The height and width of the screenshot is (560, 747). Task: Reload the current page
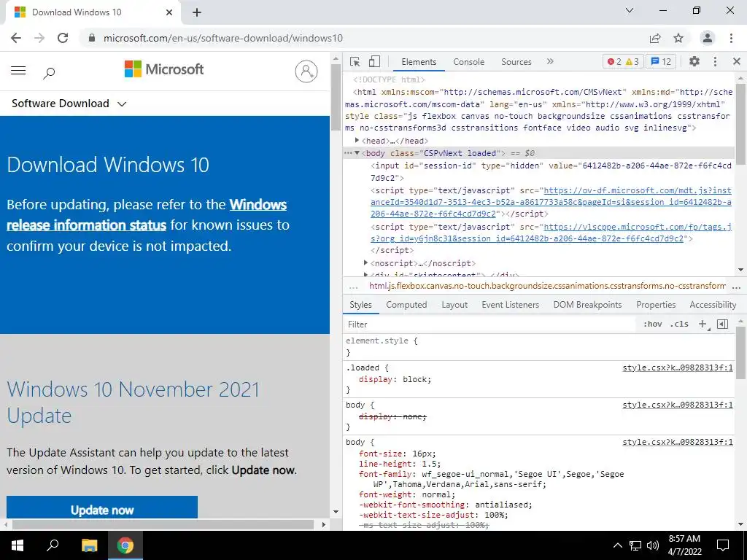coord(63,38)
